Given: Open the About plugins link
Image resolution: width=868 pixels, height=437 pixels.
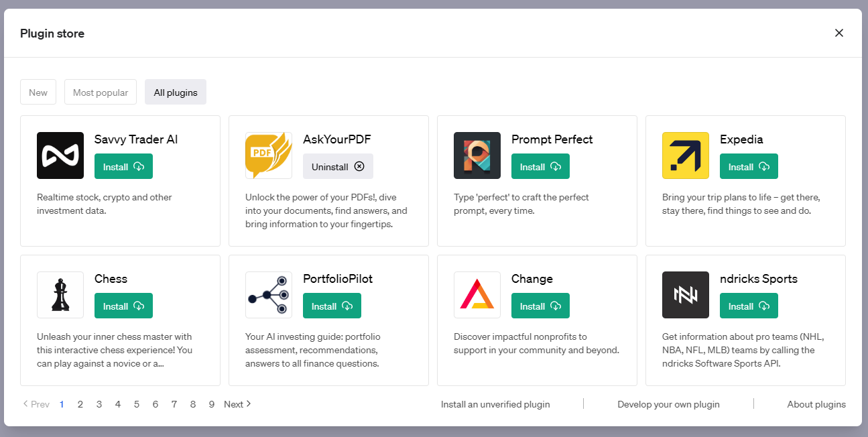Looking at the screenshot, I should tap(816, 404).
